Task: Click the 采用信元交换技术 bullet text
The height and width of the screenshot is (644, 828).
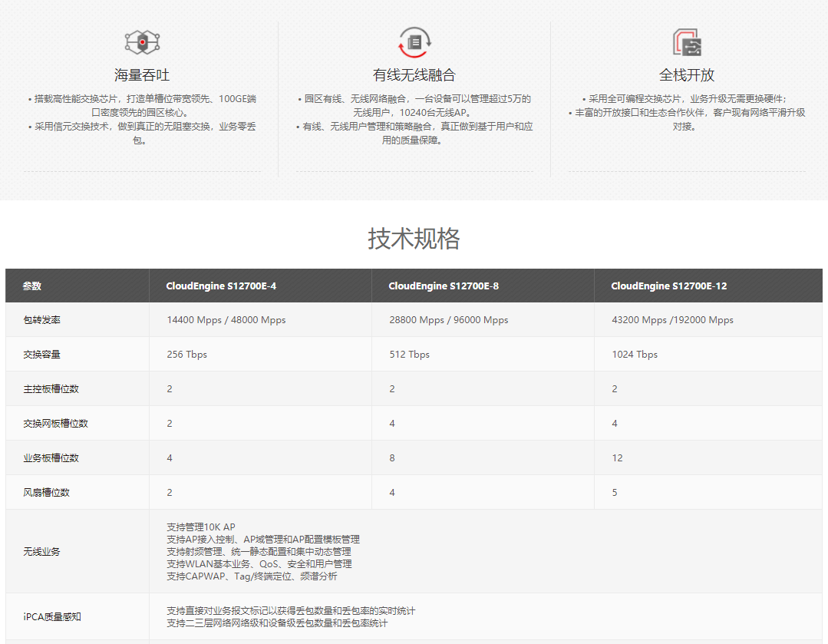Action: (142, 133)
